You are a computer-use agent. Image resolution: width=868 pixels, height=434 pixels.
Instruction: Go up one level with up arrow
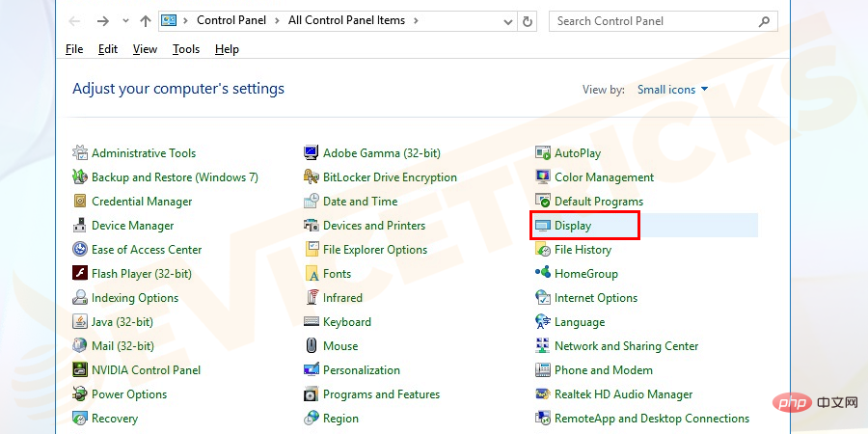146,21
